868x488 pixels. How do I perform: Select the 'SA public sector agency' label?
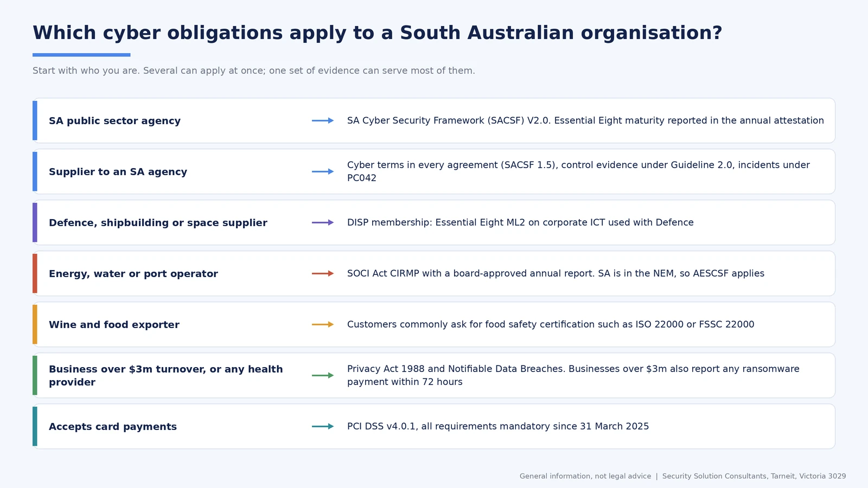tap(114, 121)
